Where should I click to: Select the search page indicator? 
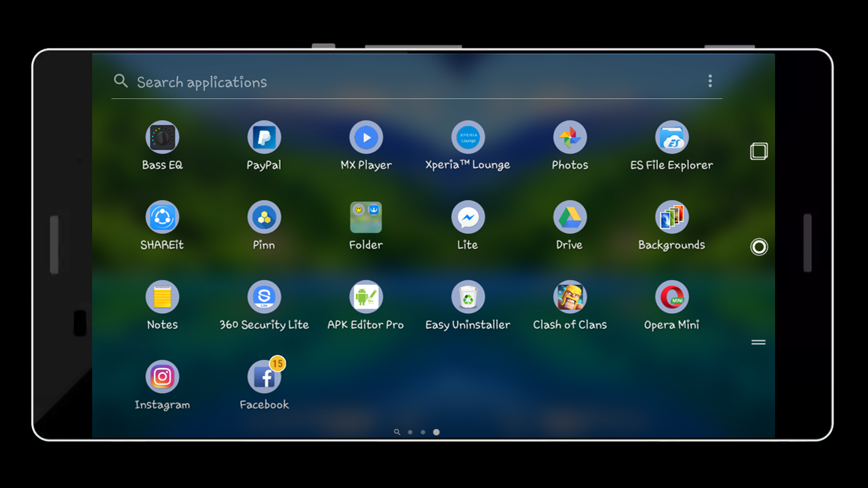click(x=397, y=432)
